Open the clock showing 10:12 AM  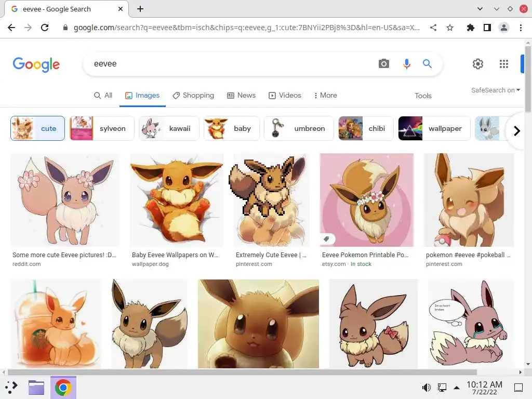[x=485, y=388]
